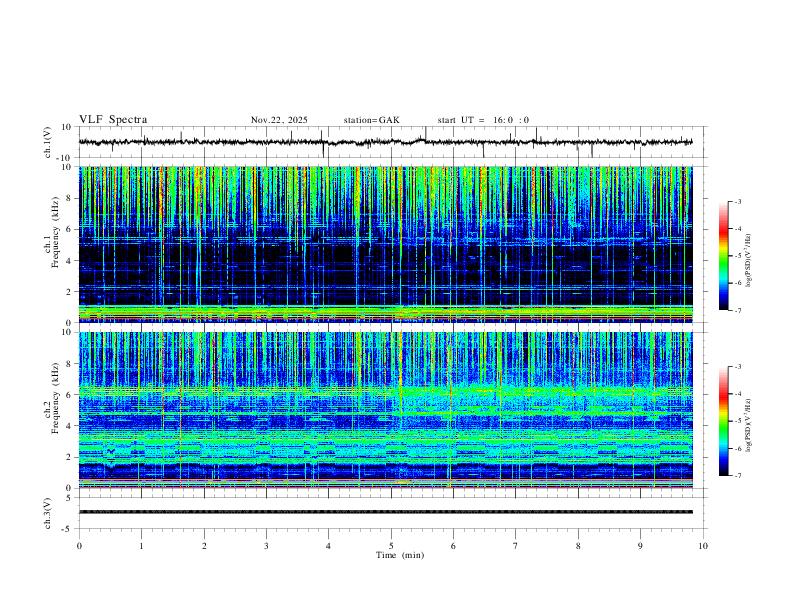Click the "5" tick on ch.3(V) axis
This screenshot has width=792, height=612.
coord(70,498)
